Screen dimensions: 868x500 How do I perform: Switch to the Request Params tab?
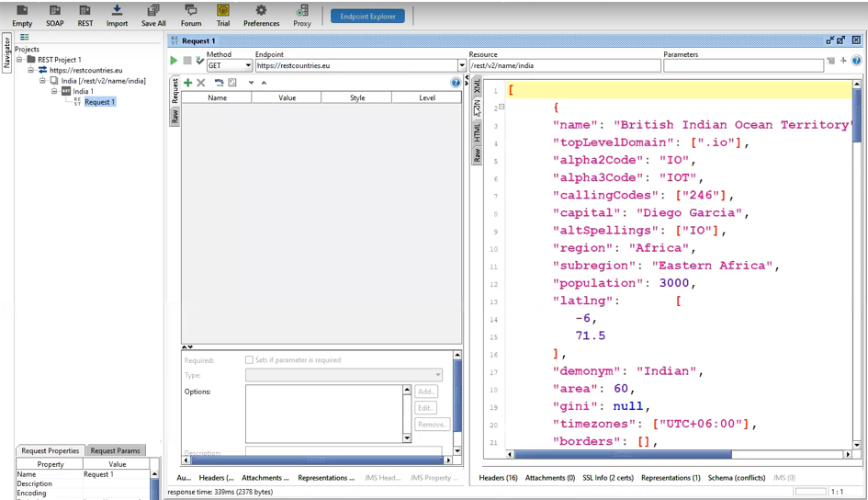[x=116, y=450]
